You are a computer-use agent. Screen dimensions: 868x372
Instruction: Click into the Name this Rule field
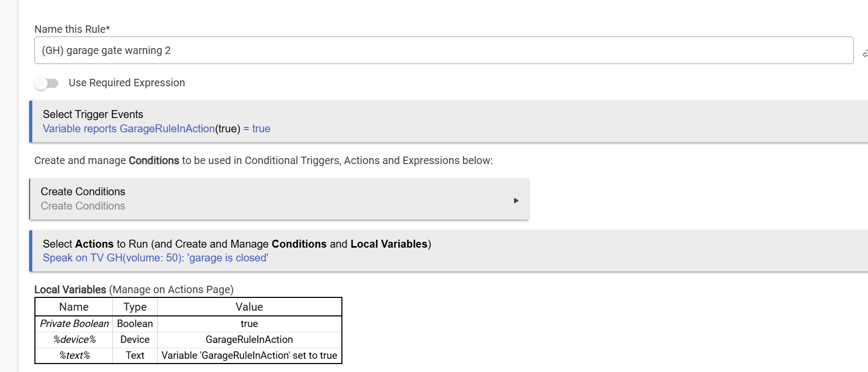[x=444, y=50]
